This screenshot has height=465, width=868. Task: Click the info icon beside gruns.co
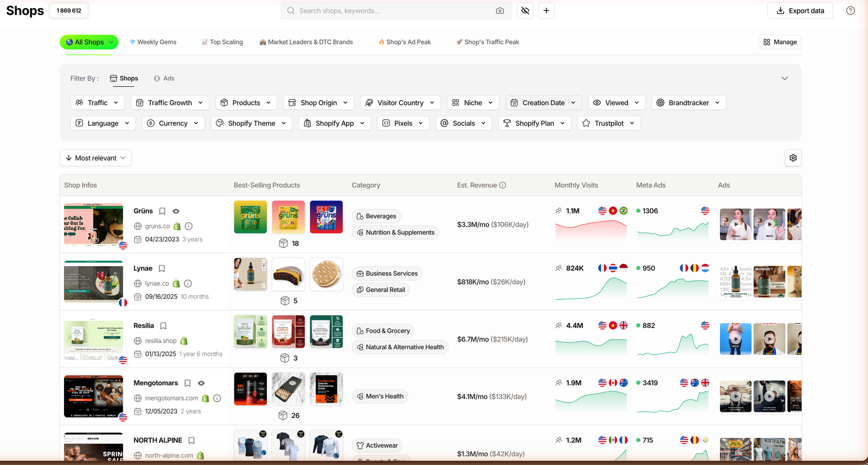click(x=189, y=226)
